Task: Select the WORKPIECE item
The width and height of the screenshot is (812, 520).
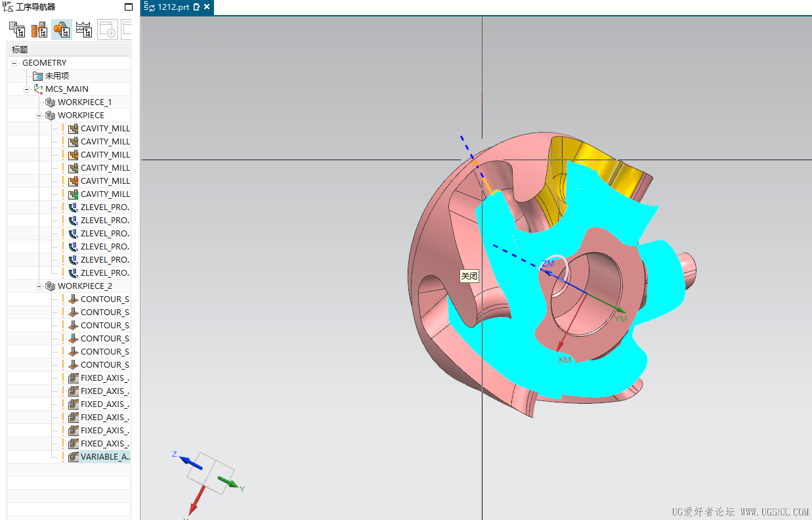Action: 81,116
